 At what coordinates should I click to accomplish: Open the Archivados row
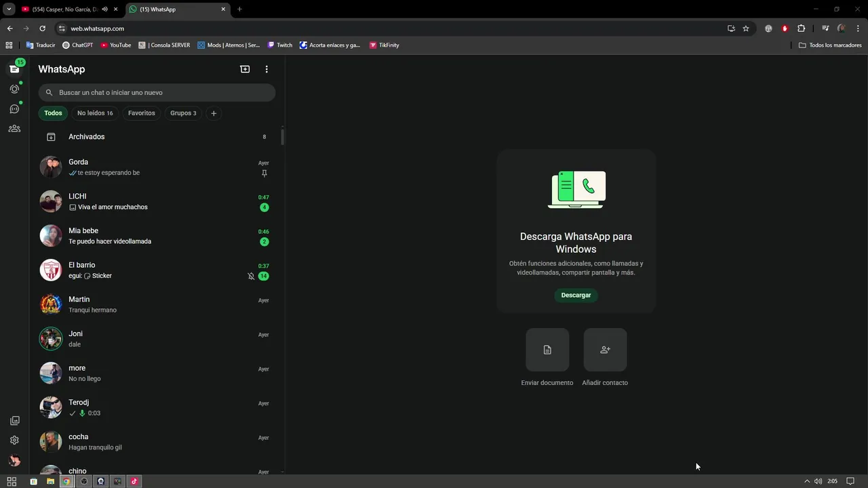pyautogui.click(x=157, y=137)
